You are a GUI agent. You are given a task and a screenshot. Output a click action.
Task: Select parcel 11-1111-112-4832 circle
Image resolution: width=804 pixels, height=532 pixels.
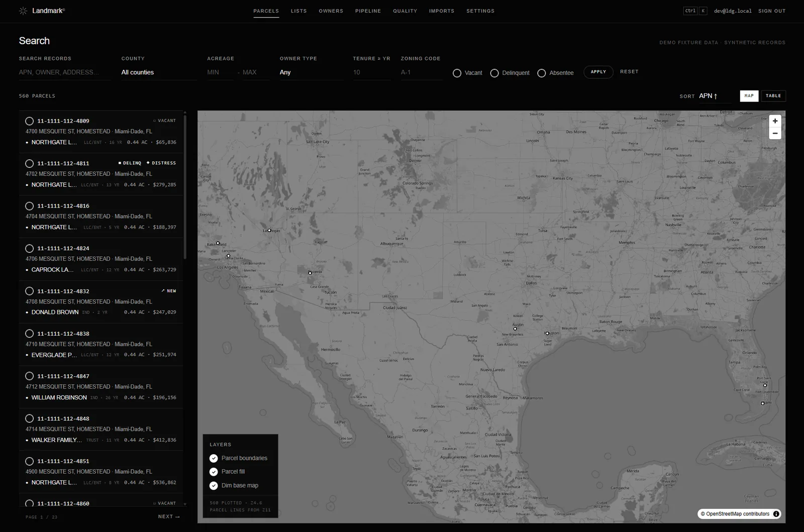pos(29,291)
